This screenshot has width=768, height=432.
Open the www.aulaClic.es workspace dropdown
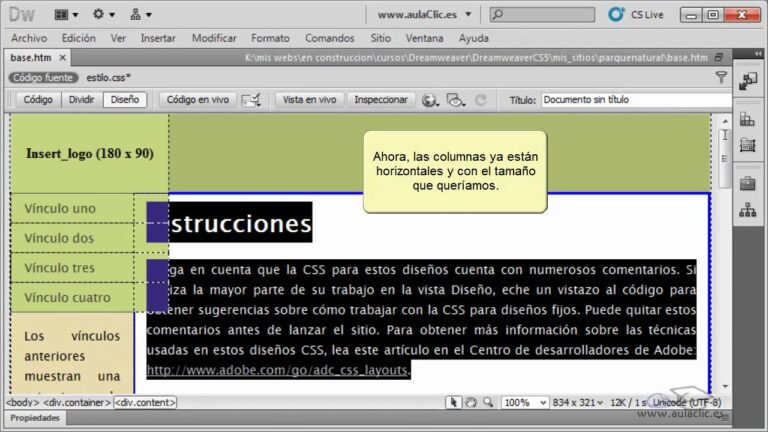tap(424, 15)
